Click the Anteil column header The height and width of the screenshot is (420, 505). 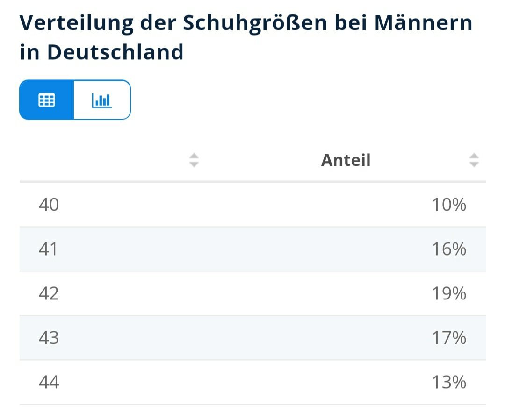tap(346, 160)
